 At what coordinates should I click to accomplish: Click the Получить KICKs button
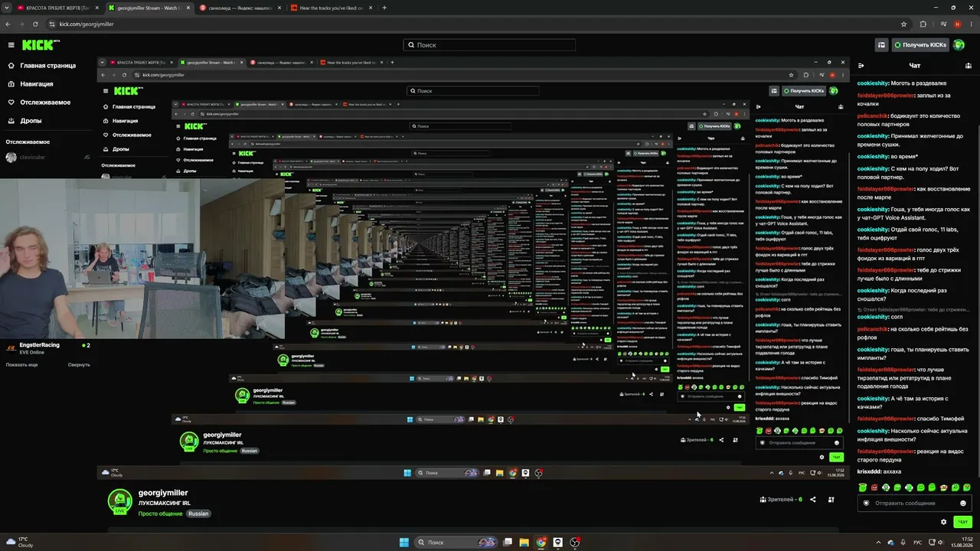920,45
